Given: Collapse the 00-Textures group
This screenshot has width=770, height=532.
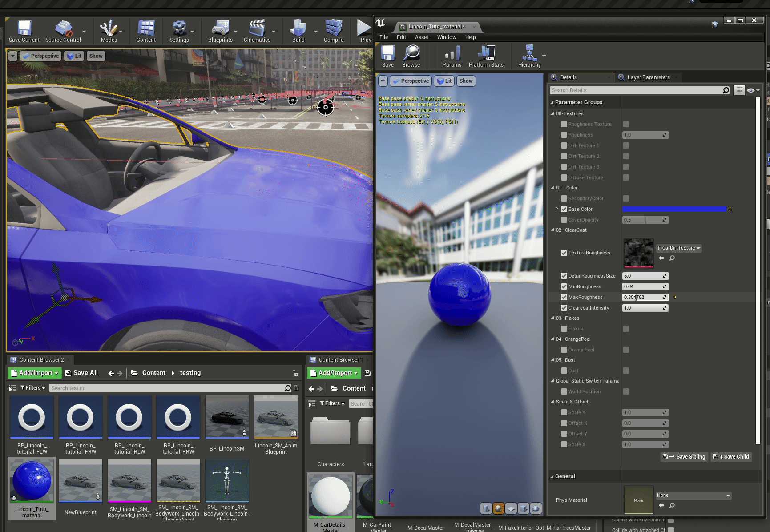Looking at the screenshot, I should pyautogui.click(x=552, y=113).
